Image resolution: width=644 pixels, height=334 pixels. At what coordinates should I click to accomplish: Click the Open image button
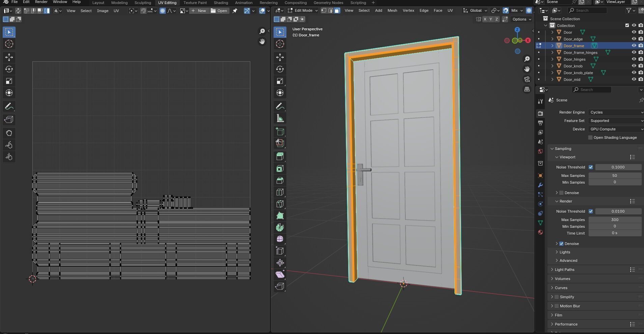[219, 11]
